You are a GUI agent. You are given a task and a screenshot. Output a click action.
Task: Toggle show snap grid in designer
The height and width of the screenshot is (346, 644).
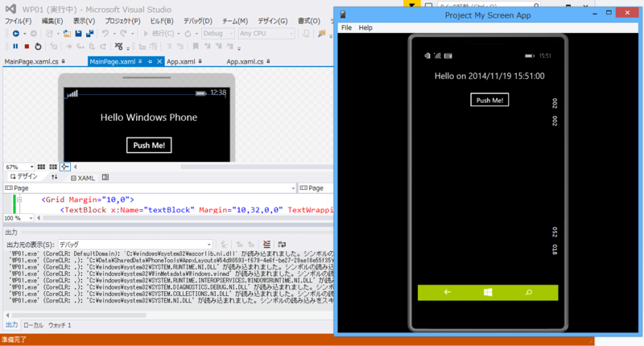pyautogui.click(x=41, y=167)
